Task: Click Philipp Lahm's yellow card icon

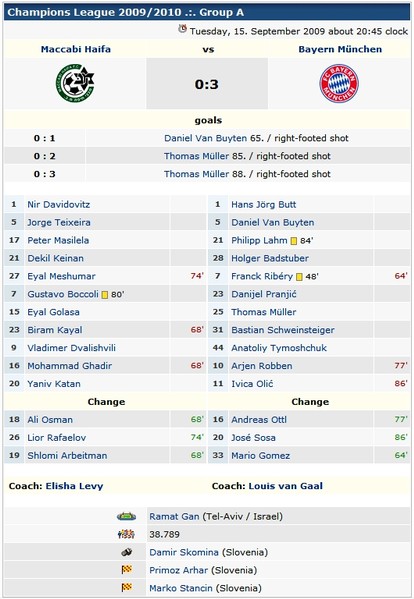Action: point(294,241)
